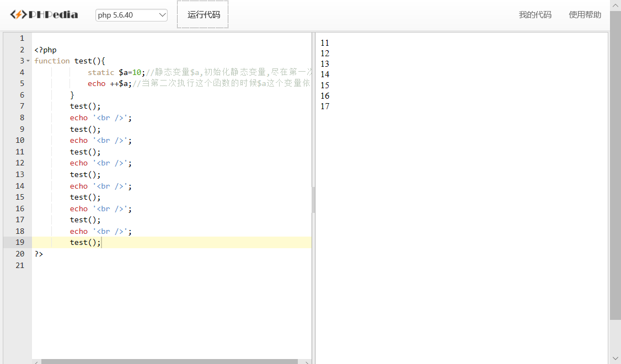Click the page scrollbar up arrow

(615, 6)
